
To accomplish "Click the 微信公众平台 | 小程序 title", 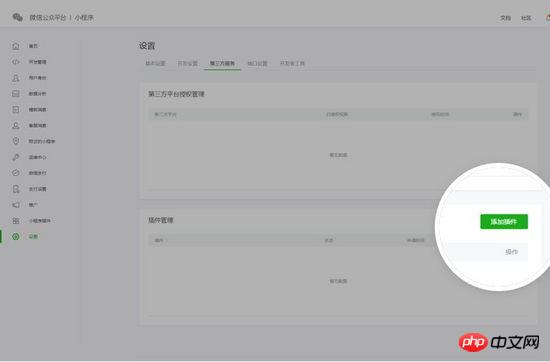I will point(61,18).
